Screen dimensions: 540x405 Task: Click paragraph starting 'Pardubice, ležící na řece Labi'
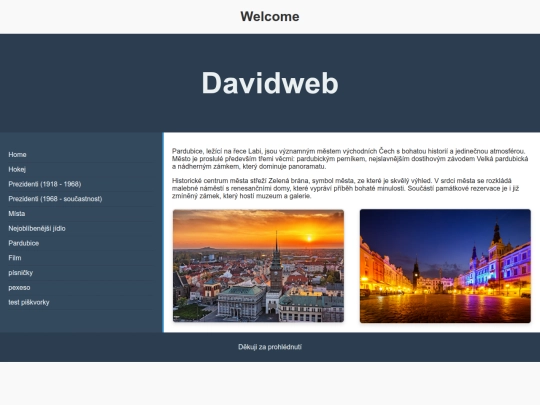coord(350,159)
